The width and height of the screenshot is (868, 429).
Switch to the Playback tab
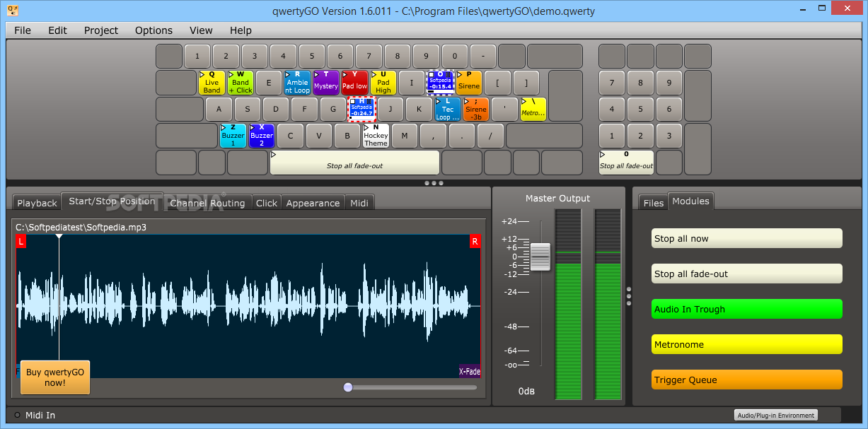37,203
